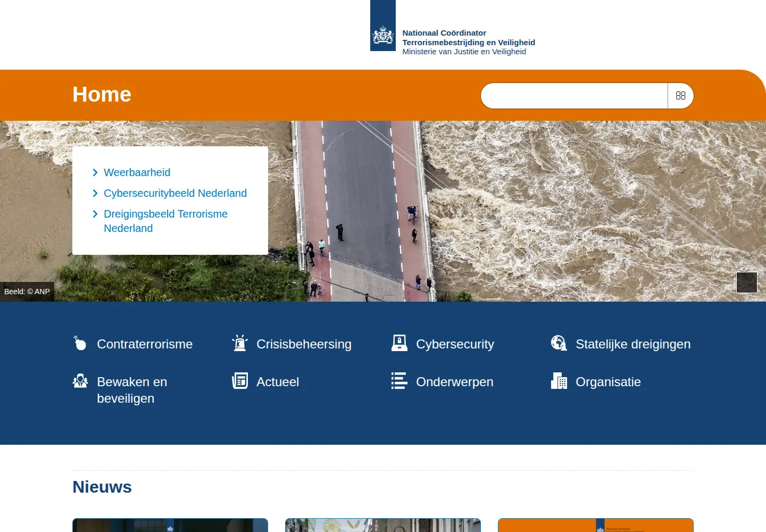Open the Organisatie page
766x532 pixels.
[608, 382]
